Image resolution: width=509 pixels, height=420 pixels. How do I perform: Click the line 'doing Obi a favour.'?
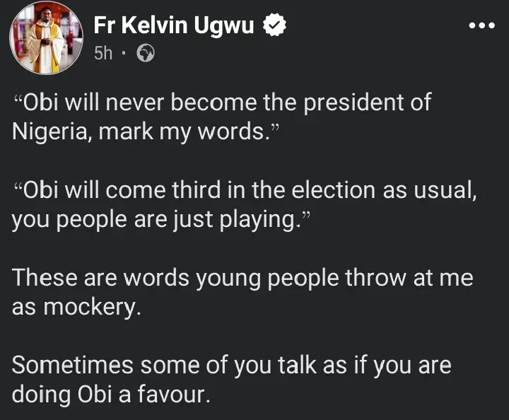(111, 395)
